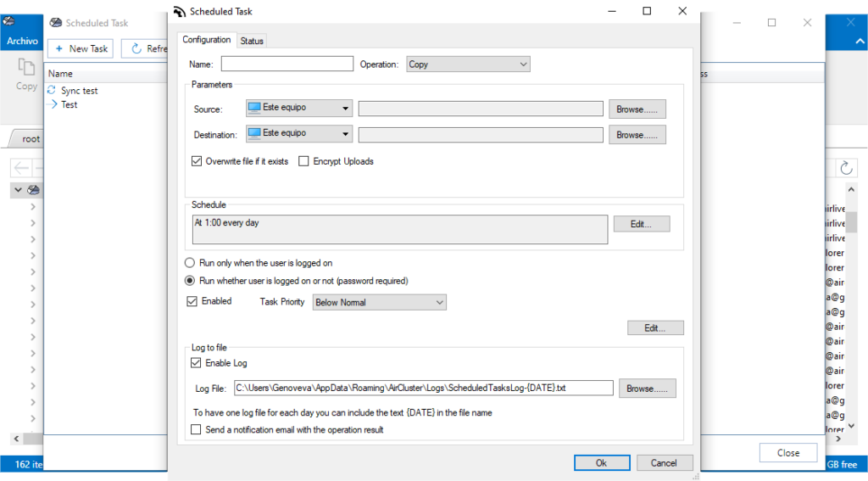868x481 pixels.
Task: Click the Copy icon in main ribbon
Action: (26, 68)
